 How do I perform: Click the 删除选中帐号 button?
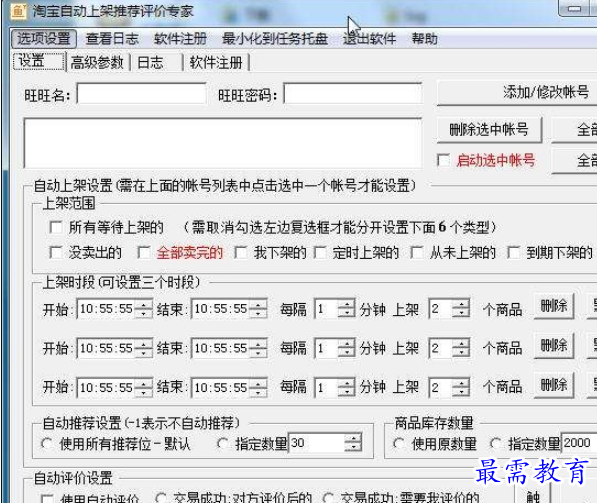pos(489,130)
